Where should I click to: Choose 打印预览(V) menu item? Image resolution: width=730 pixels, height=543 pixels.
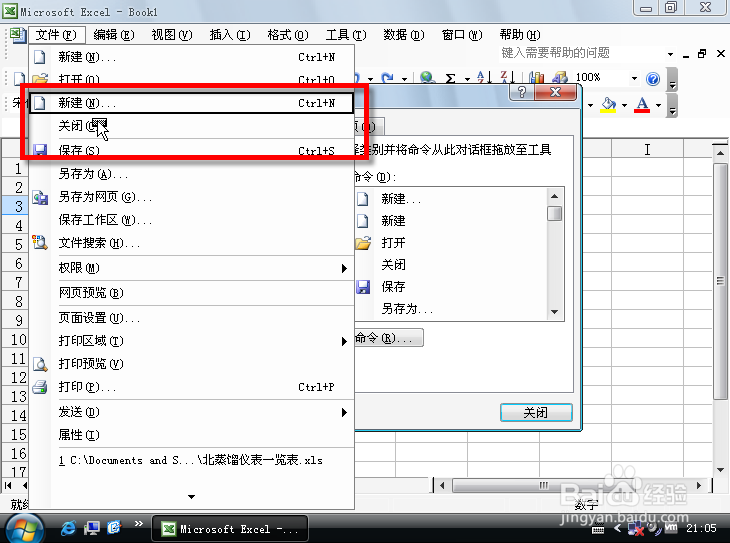pos(191,364)
